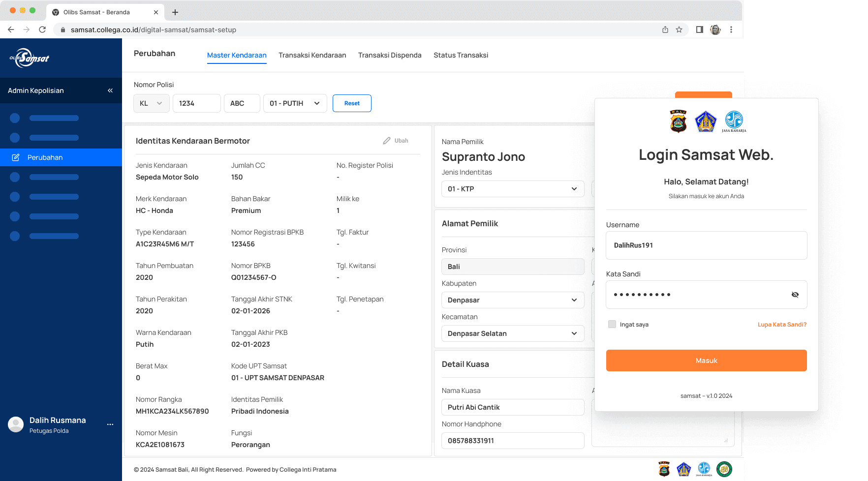Open the Kabupaten dropdown showing Denpasar
The image size is (868, 481).
512,300
